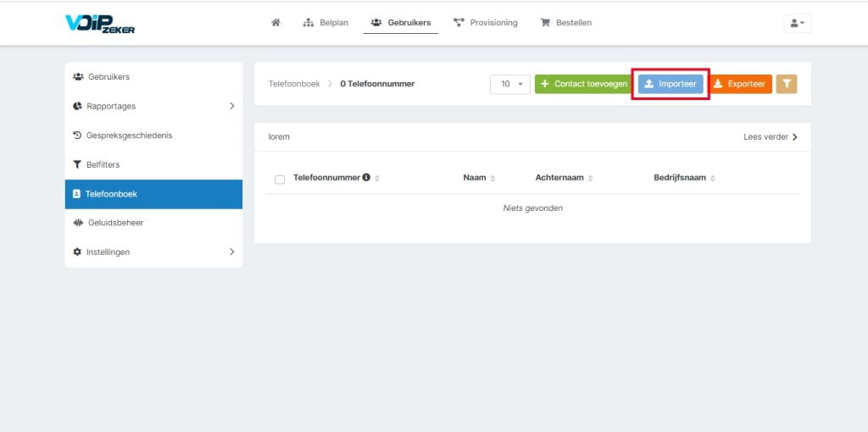868x432 pixels.
Task: Expand the Rapportages chevron
Action: pos(231,106)
